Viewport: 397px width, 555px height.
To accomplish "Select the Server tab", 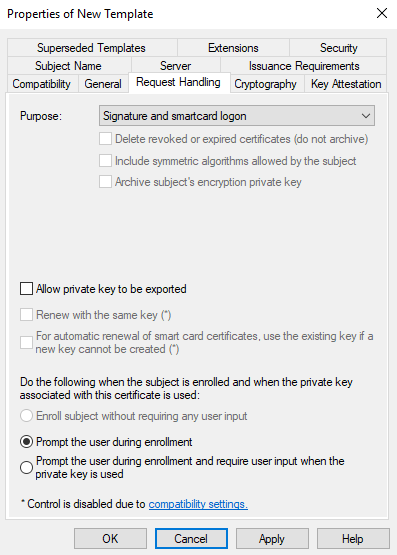I will click(x=176, y=66).
